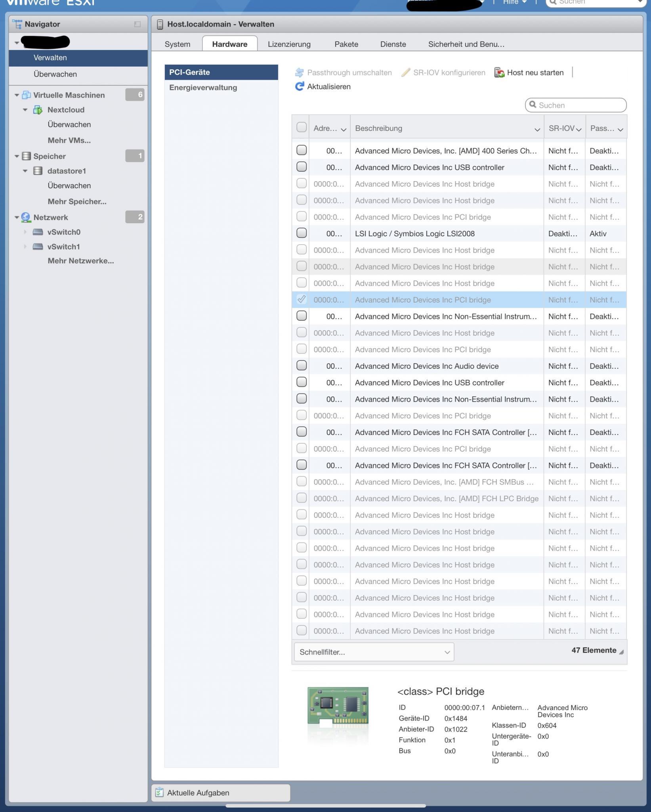Click the Nextcloud VM icon

pos(38,110)
